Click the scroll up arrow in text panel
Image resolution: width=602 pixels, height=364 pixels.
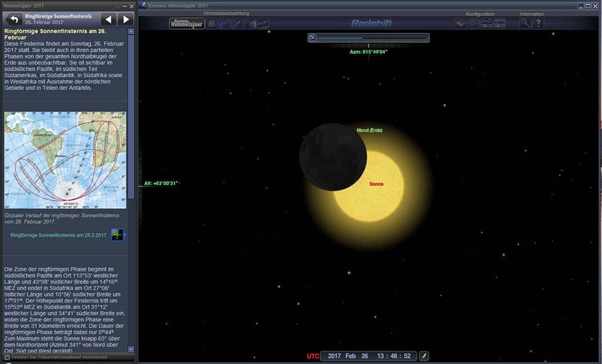131,31
